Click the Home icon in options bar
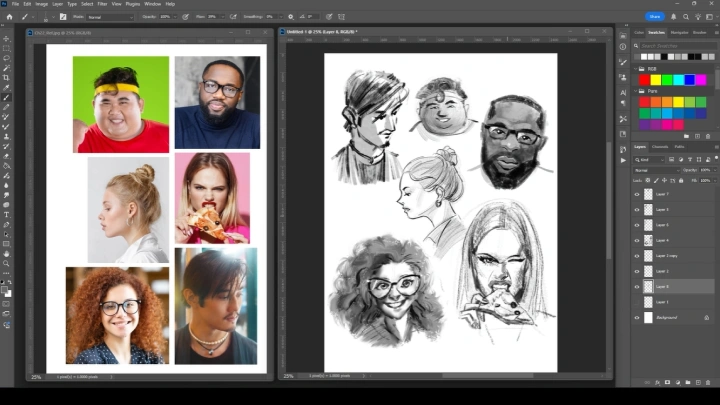The width and height of the screenshot is (720, 405). pos(8,17)
